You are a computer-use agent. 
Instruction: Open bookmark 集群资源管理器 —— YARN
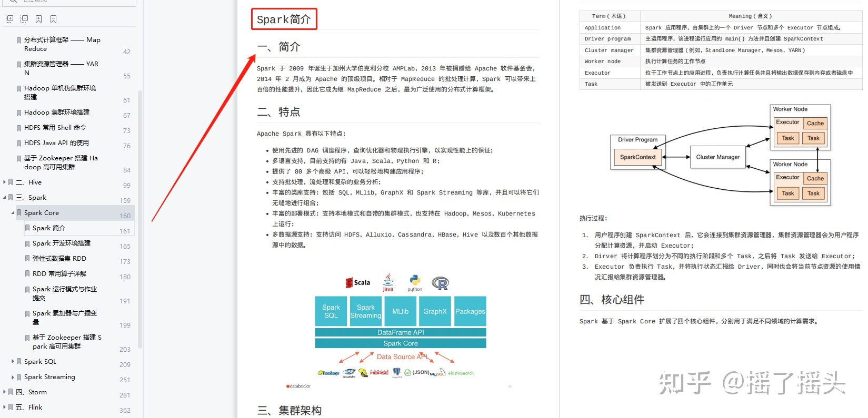point(61,68)
